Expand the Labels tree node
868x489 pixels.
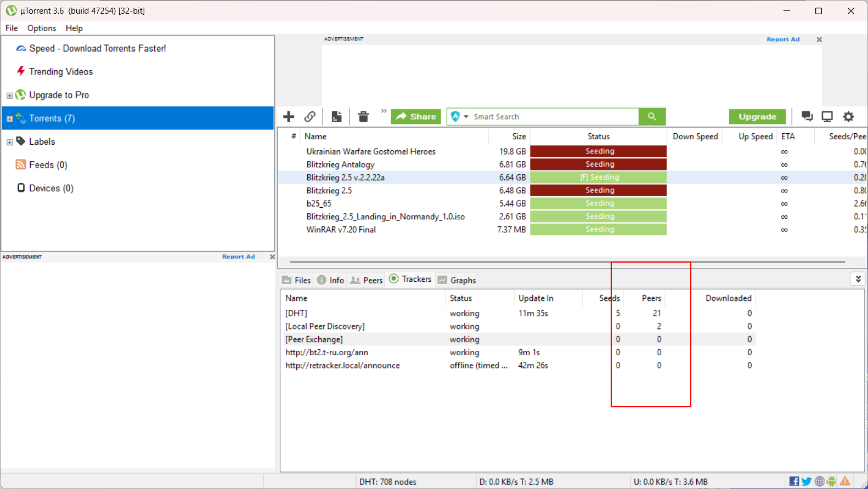point(9,143)
